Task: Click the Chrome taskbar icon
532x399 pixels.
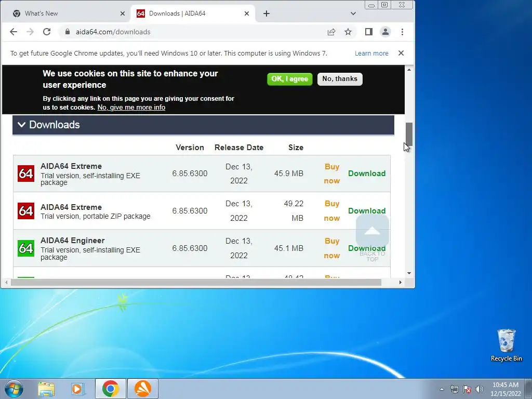Action: click(x=110, y=389)
